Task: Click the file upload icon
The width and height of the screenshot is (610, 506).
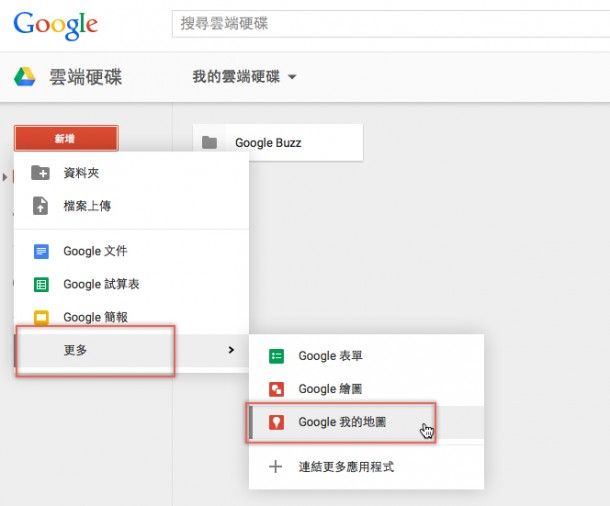Action: pos(41,206)
